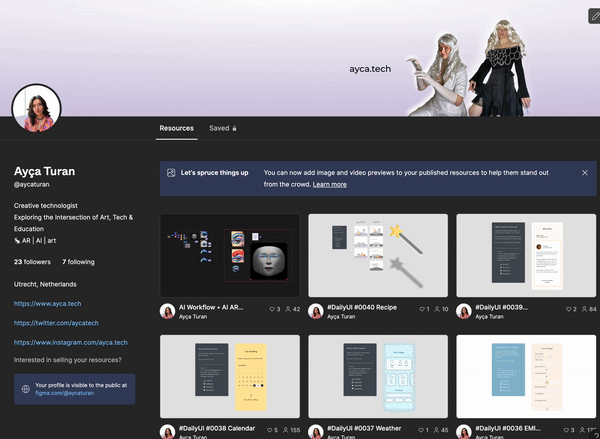Image resolution: width=600 pixels, height=439 pixels.
Task: Click the edit pencil icon on banner
Action: point(595,16)
